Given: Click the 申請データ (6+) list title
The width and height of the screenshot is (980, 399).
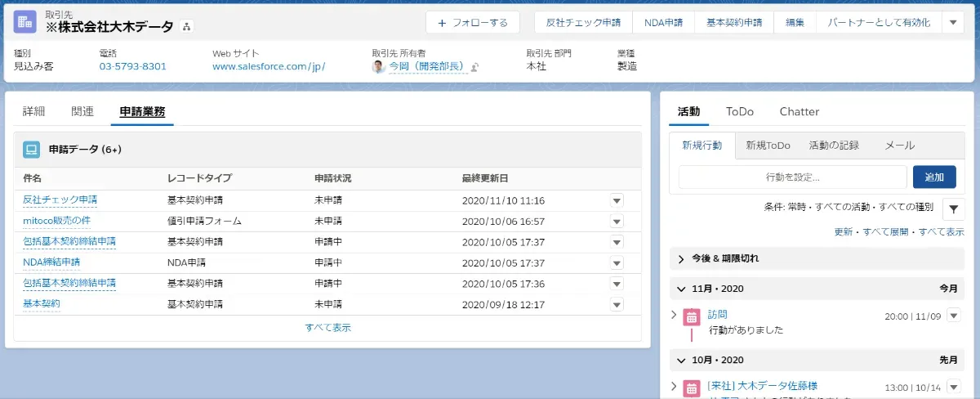Looking at the screenshot, I should [x=86, y=150].
